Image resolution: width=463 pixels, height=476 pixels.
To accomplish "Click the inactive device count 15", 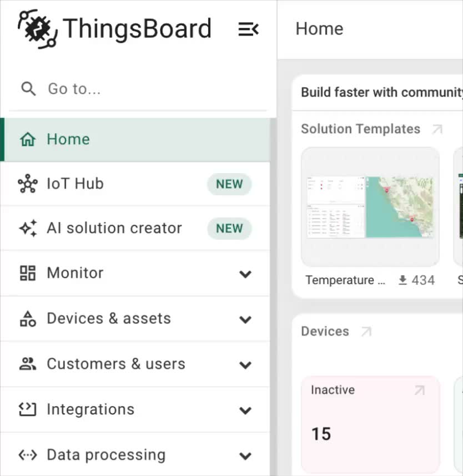I will tap(321, 434).
